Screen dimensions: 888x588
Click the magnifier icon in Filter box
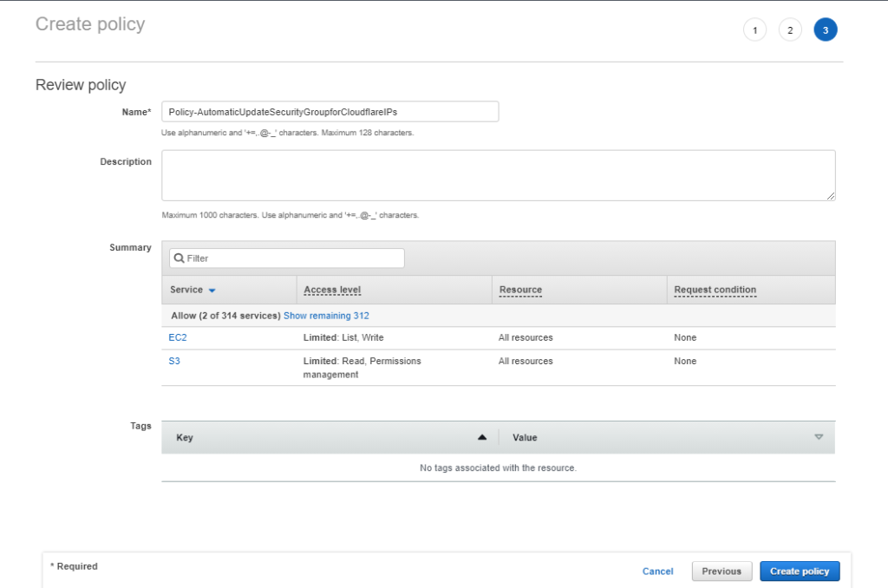[x=178, y=258]
